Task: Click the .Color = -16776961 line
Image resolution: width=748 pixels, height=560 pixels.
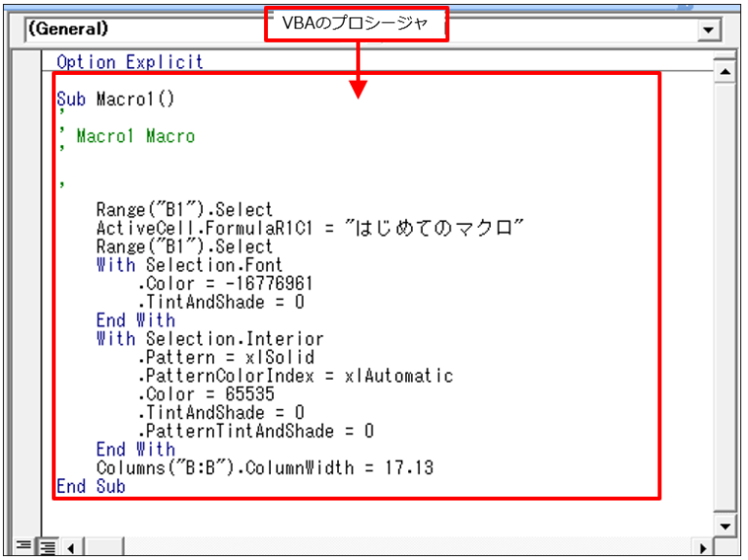Action: coord(224,283)
